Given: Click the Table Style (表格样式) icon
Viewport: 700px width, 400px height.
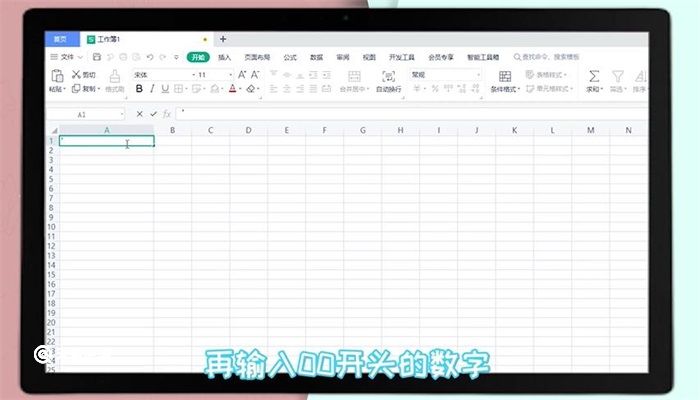Looking at the screenshot, I should 530,75.
